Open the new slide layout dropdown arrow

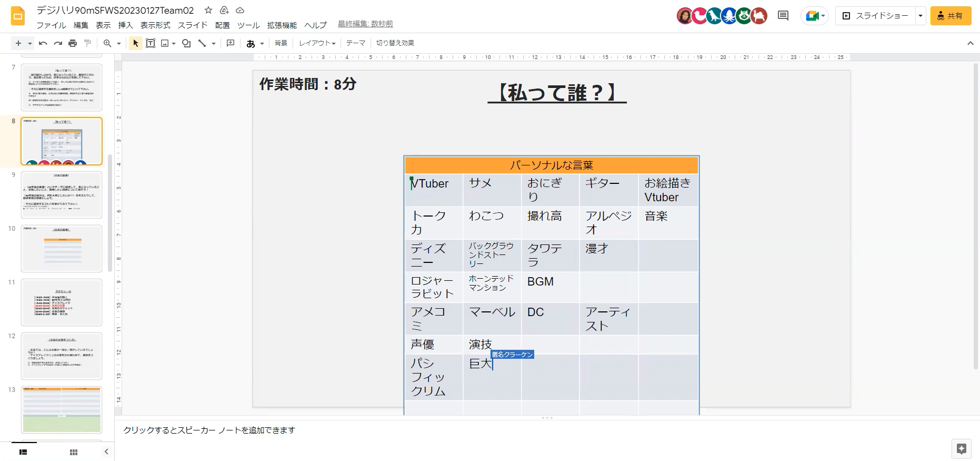30,43
